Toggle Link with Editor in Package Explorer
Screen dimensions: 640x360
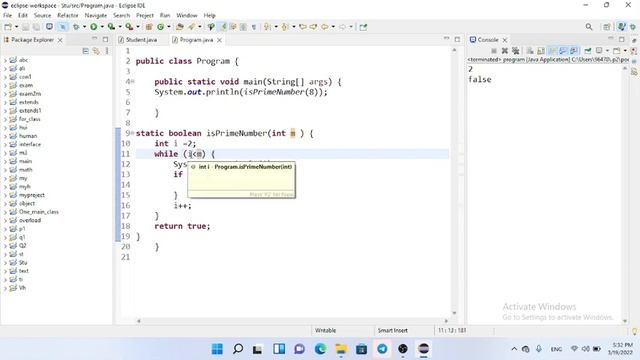(x=96, y=51)
